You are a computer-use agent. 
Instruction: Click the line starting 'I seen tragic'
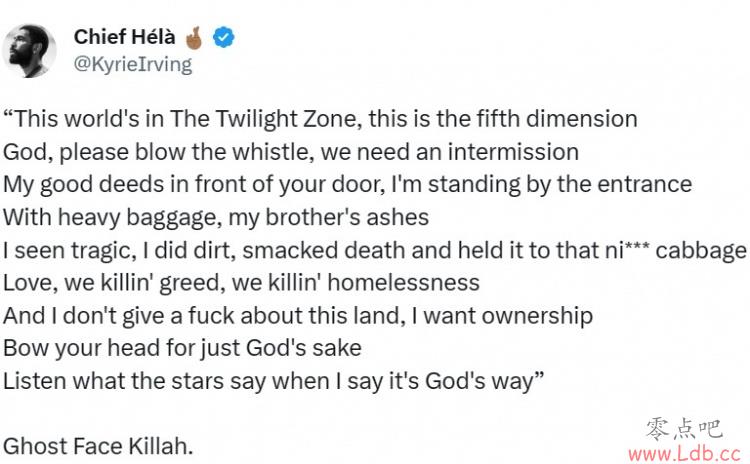tap(375, 250)
